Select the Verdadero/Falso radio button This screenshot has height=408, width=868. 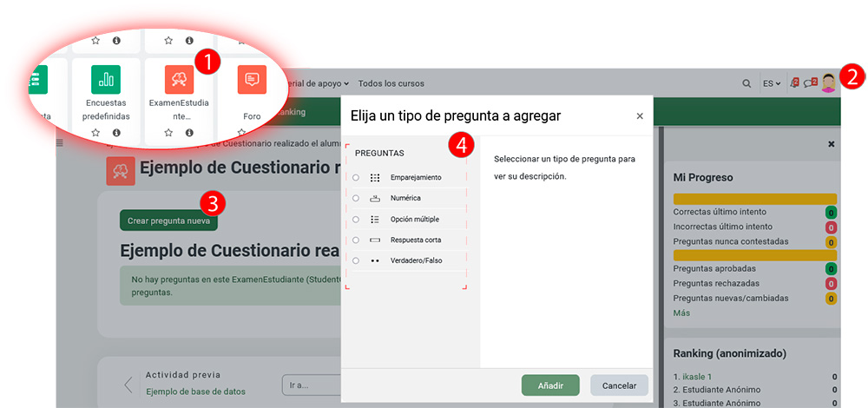pyautogui.click(x=355, y=260)
